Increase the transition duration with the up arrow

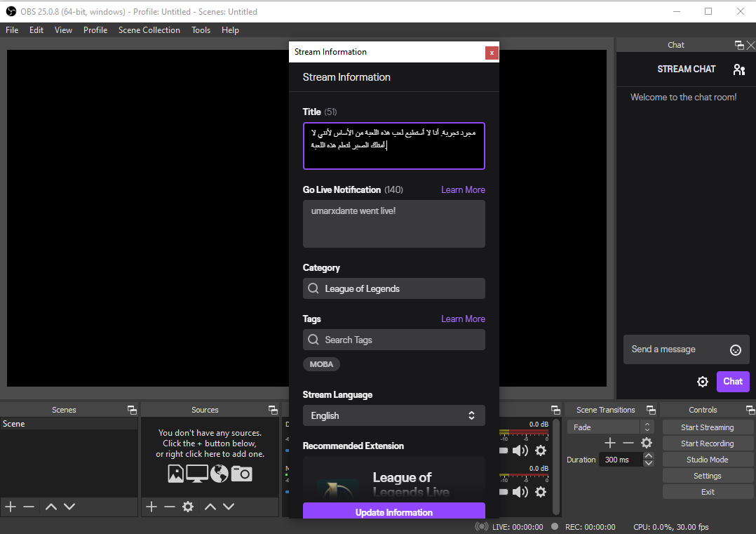(649, 456)
